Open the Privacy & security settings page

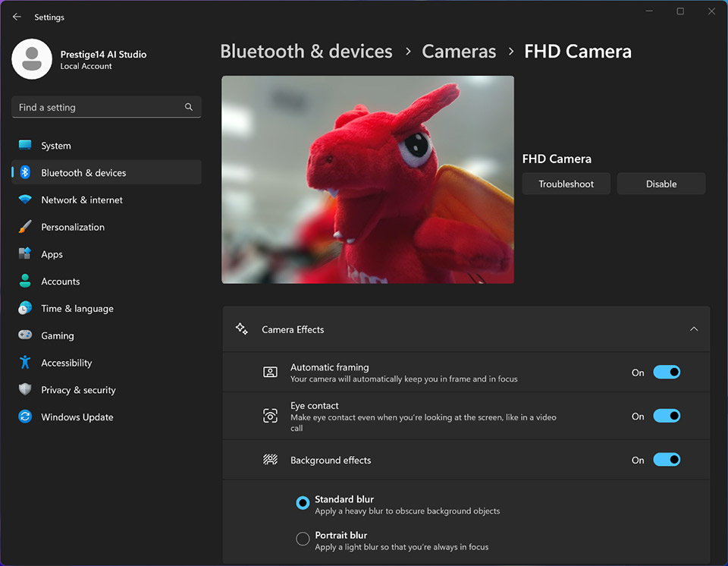click(78, 390)
